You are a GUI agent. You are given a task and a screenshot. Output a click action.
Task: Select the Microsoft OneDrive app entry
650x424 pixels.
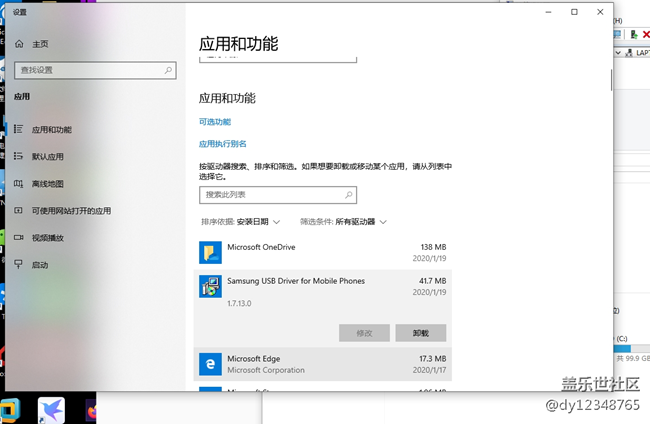tap(323, 252)
